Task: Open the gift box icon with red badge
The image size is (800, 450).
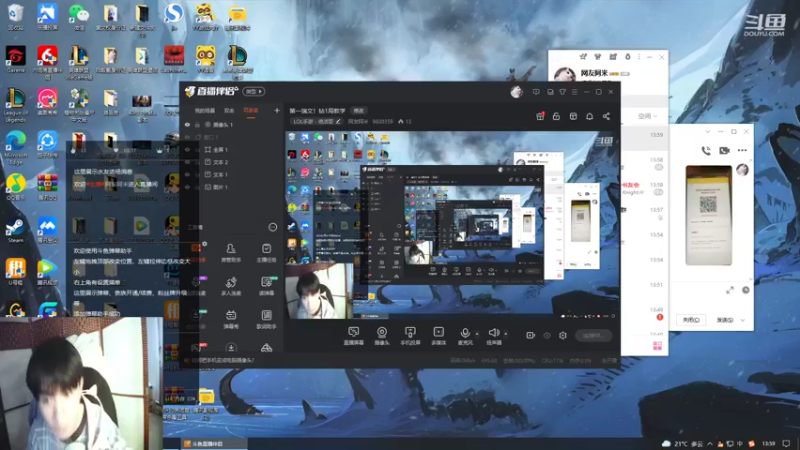Action: tap(540, 116)
